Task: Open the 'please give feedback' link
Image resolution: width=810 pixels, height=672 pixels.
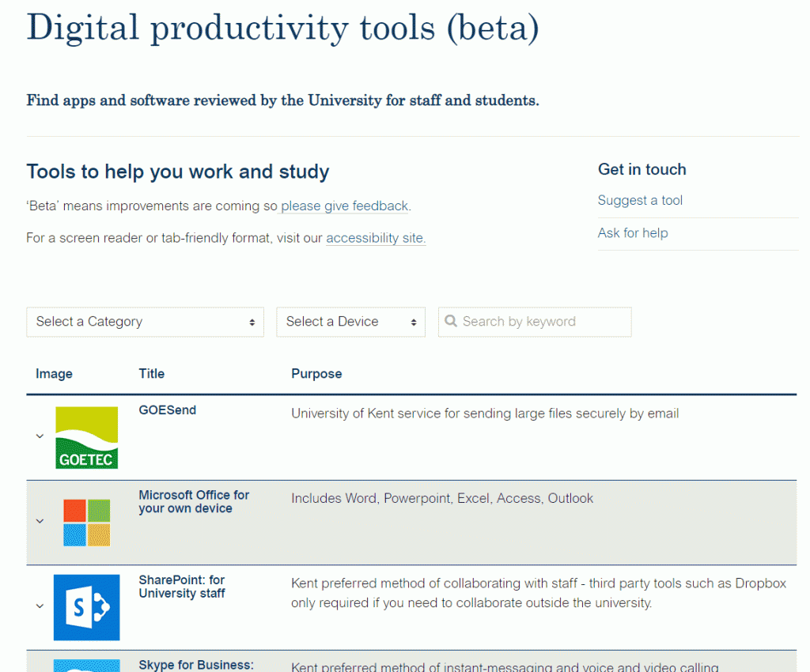Action: [x=345, y=206]
